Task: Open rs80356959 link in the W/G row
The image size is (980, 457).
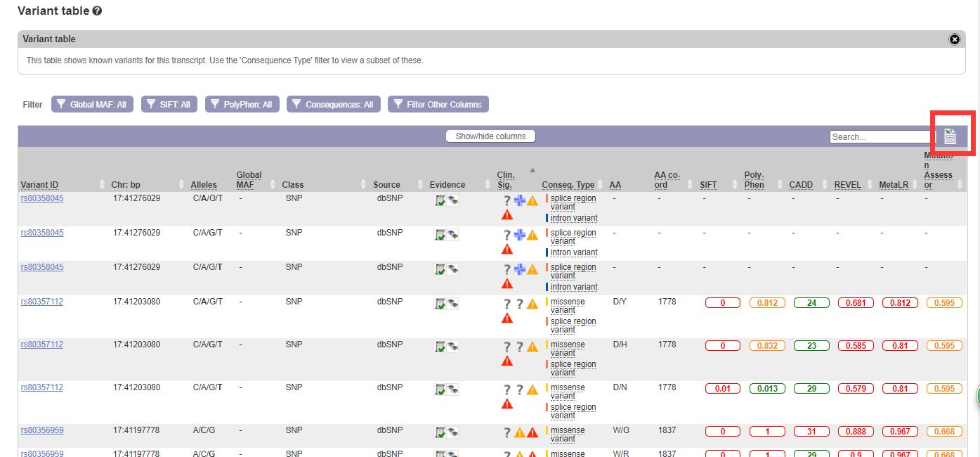Action: pos(42,430)
